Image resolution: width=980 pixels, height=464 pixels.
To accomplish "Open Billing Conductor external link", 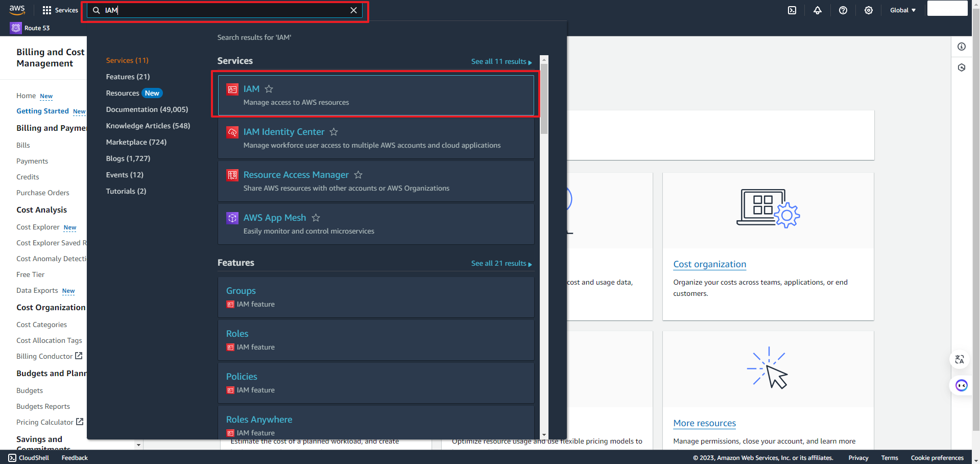I will (x=49, y=356).
